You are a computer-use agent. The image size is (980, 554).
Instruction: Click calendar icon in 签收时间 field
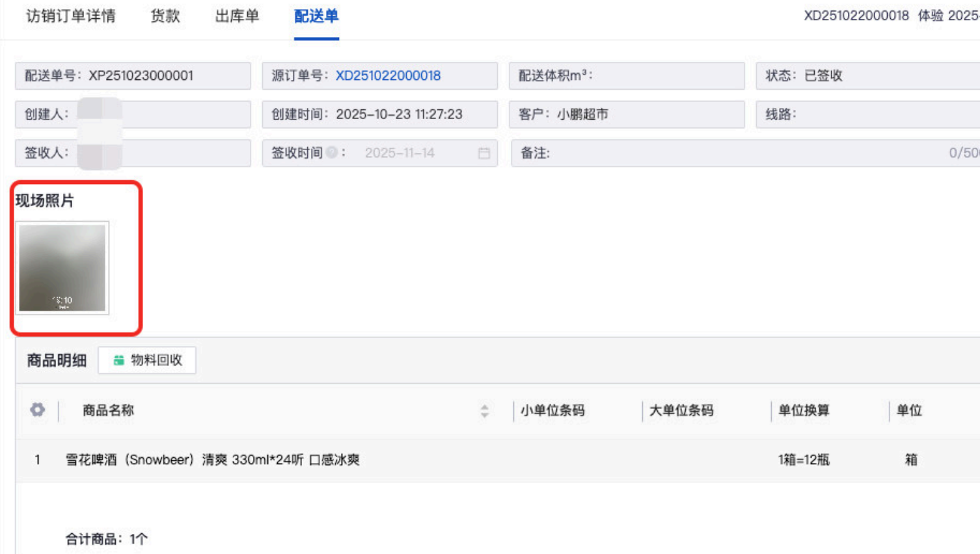483,153
